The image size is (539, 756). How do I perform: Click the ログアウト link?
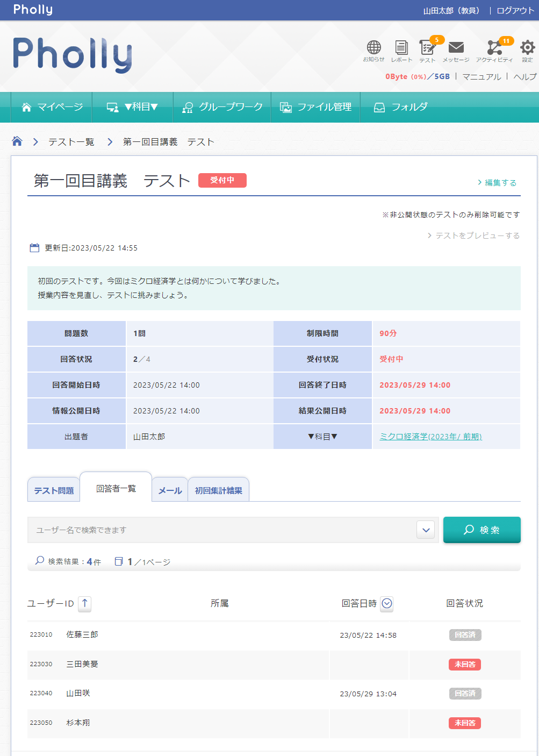pyautogui.click(x=515, y=10)
